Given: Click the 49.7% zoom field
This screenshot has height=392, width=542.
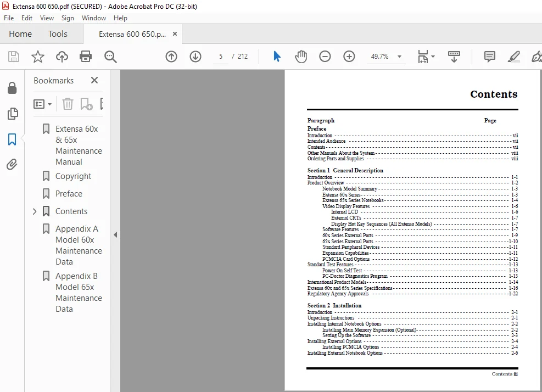Looking at the screenshot, I should 379,57.
